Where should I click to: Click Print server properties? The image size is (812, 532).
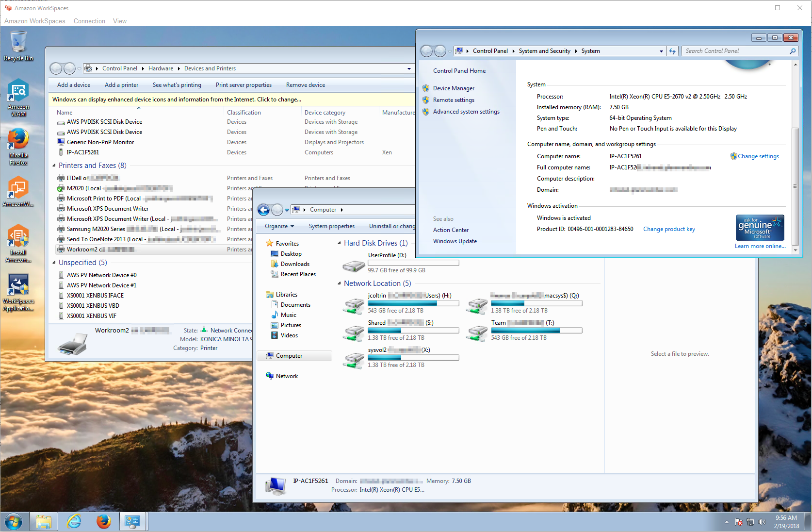coord(244,85)
